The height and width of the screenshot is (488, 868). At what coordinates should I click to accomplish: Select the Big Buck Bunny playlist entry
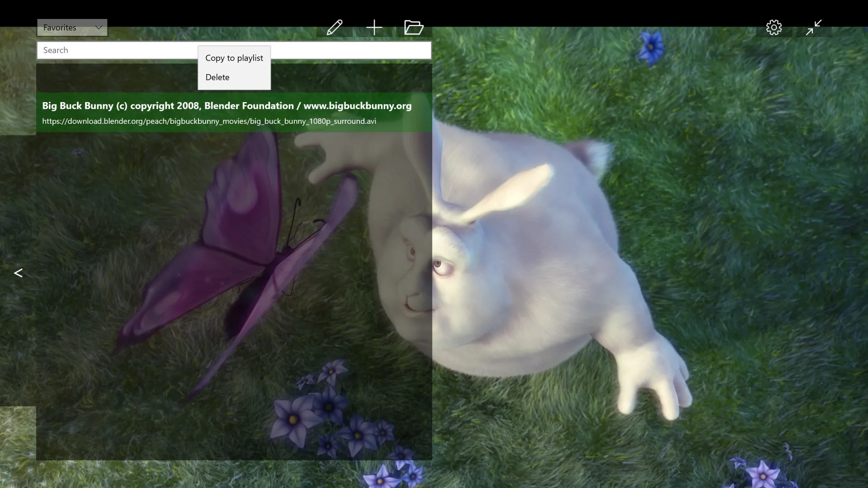coord(234,113)
